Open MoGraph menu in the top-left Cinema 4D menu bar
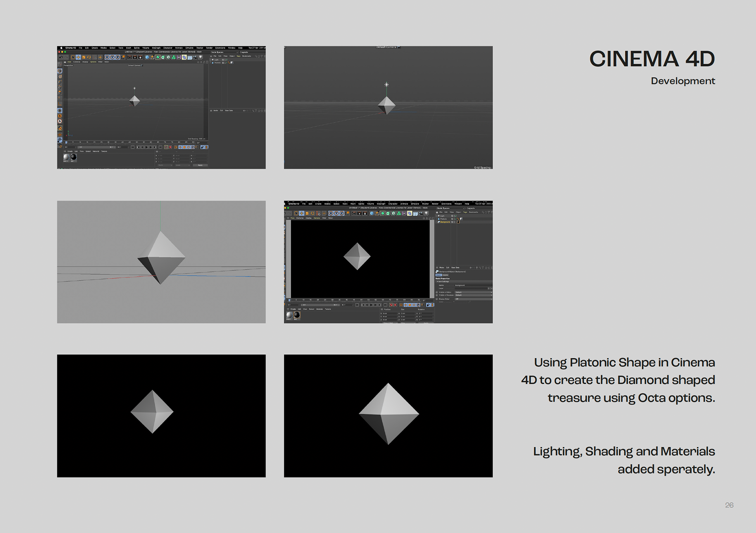Viewport: 756px width, 533px height. (x=156, y=48)
